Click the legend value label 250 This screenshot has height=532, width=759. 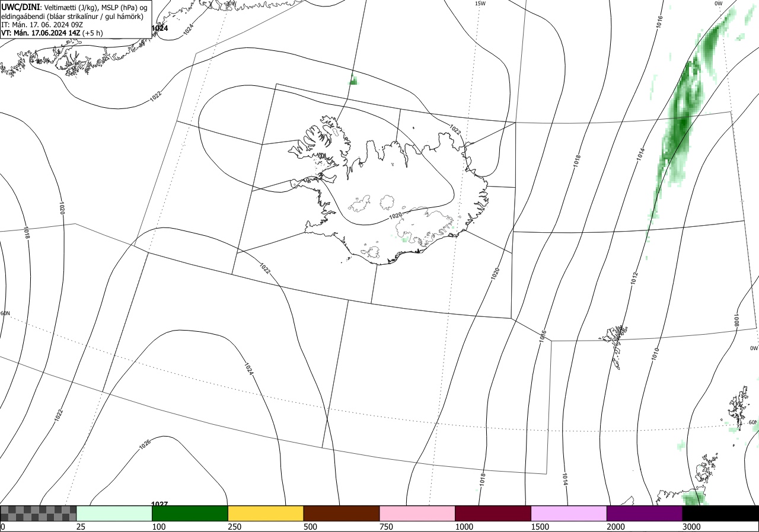point(235,527)
